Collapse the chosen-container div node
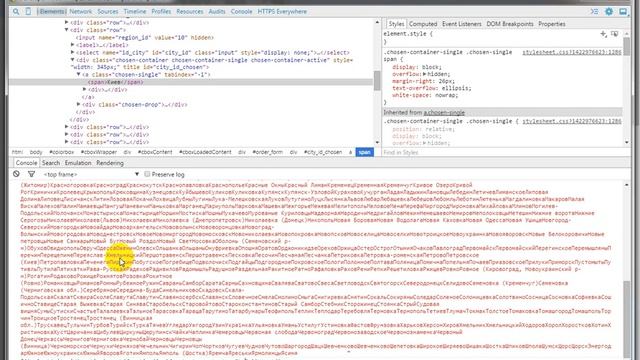This screenshot has height=360, width=640. coord(73,60)
